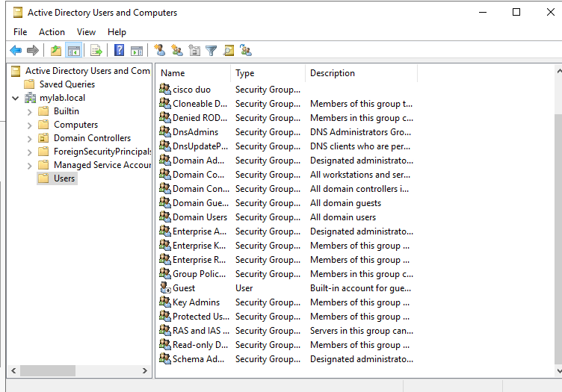Expand the Builtin container
Viewport: 562px width, 392px height.
pos(29,112)
